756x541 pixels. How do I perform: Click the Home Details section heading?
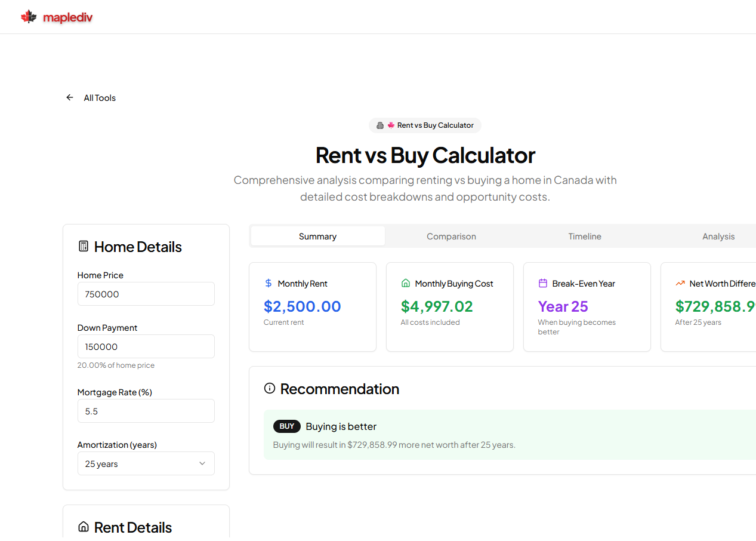[x=138, y=247]
